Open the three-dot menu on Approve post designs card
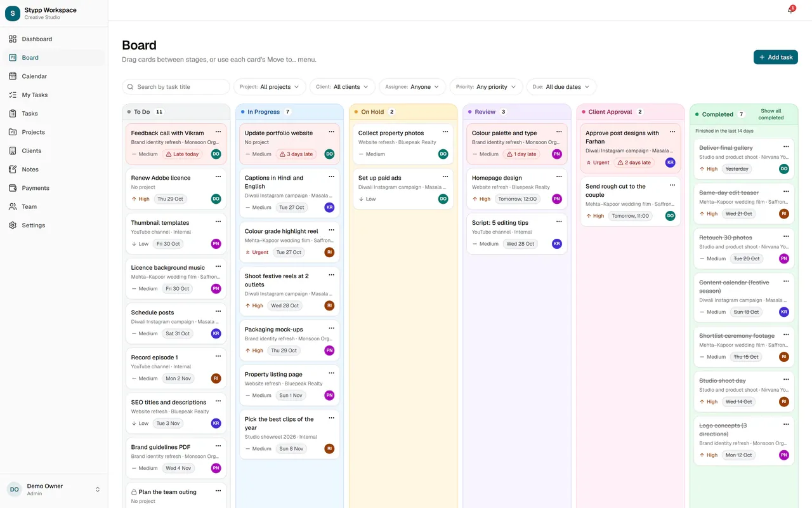Image resolution: width=812 pixels, height=508 pixels. (672, 132)
